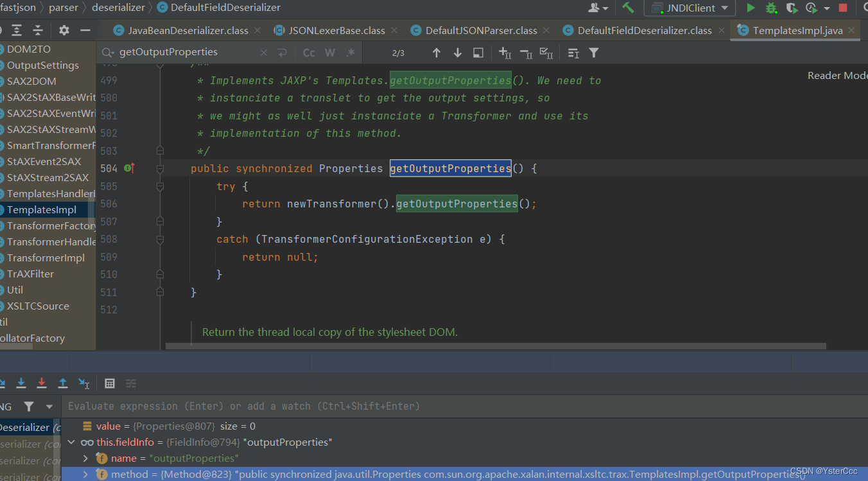Click the select-in-window search icon
The image size is (868, 481).
coord(478,53)
